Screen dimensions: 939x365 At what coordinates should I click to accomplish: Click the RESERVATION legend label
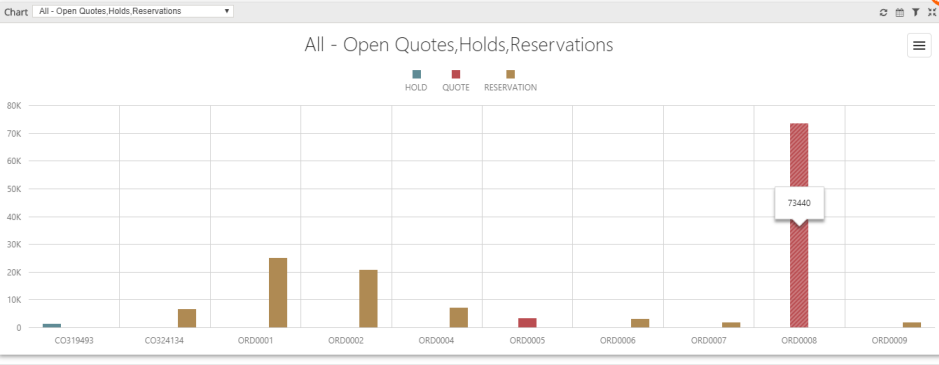click(510, 88)
